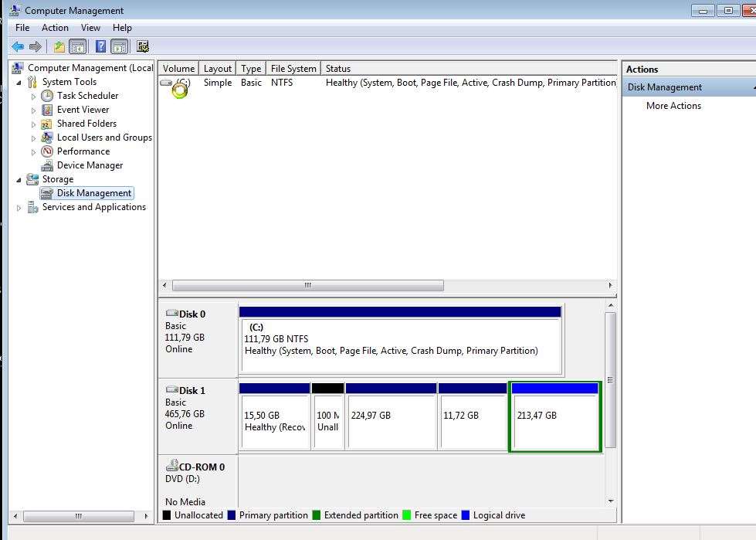Select the 11,72 GB partition
The height and width of the screenshot is (540, 756).
click(473, 417)
